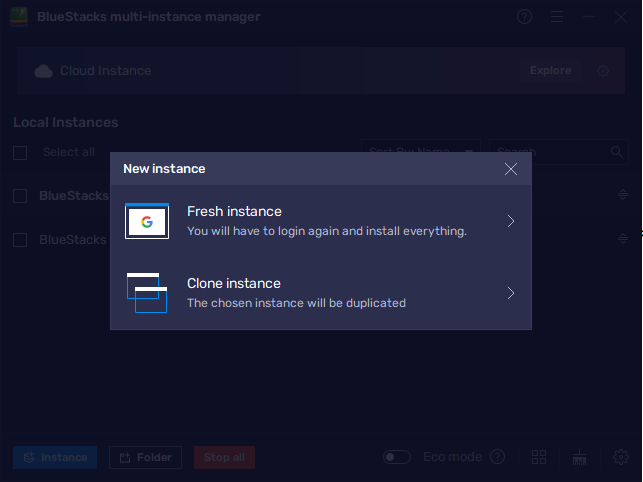Click the Clone instance windows icon
The image size is (643, 482).
[x=146, y=292]
